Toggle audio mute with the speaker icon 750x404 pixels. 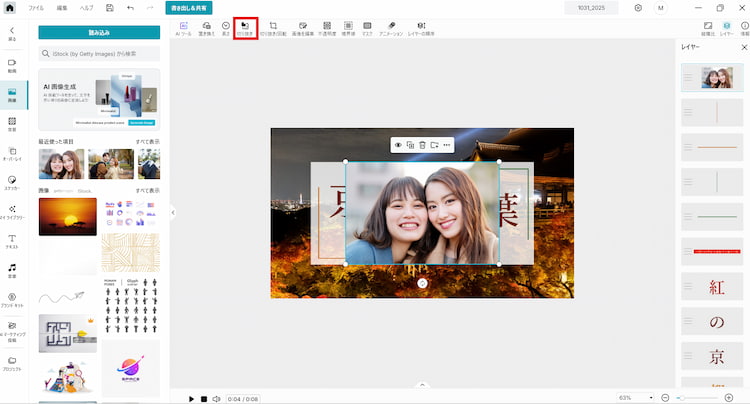(x=216, y=398)
